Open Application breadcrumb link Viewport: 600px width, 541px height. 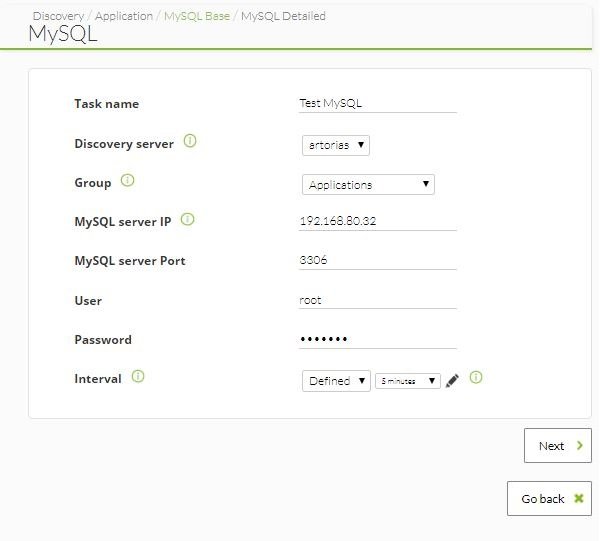pos(124,16)
